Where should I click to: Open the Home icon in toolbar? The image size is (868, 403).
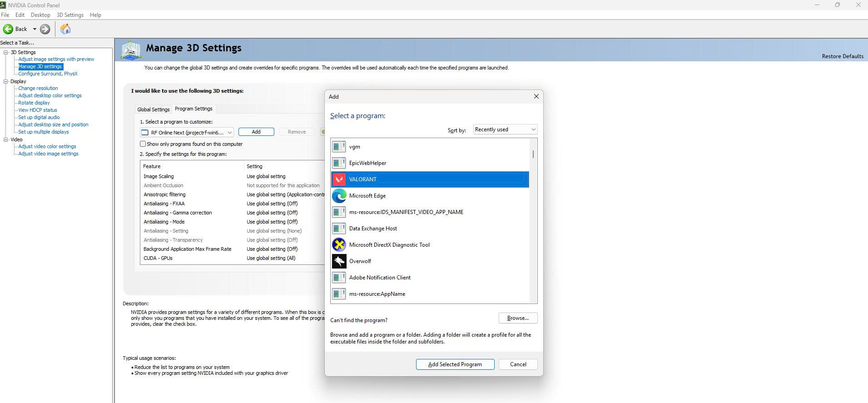65,29
